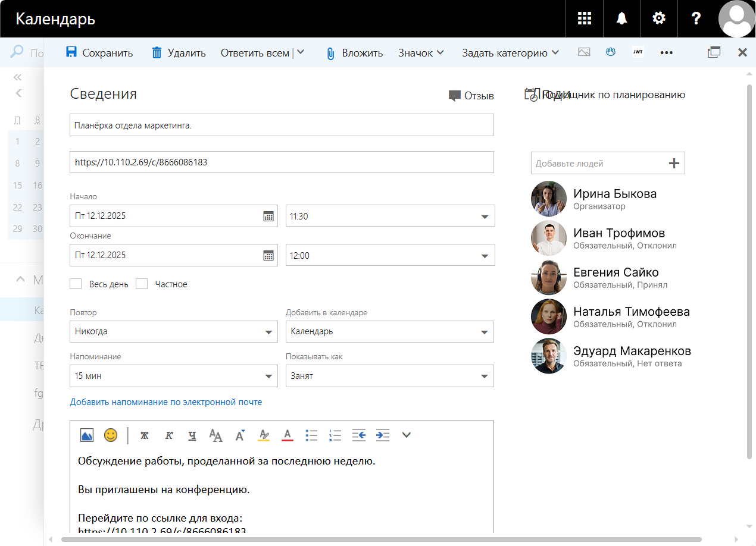Open start date calendar picker icon
The height and width of the screenshot is (546, 756).
coord(268,216)
